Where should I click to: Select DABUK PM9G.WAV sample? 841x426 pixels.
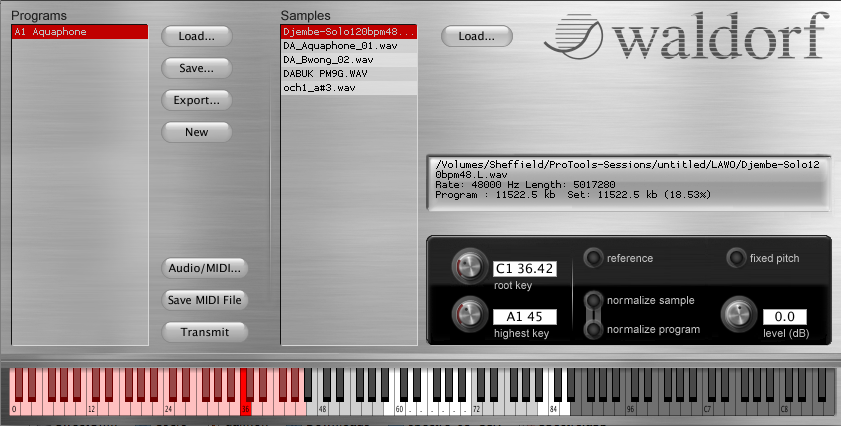[x=349, y=74]
